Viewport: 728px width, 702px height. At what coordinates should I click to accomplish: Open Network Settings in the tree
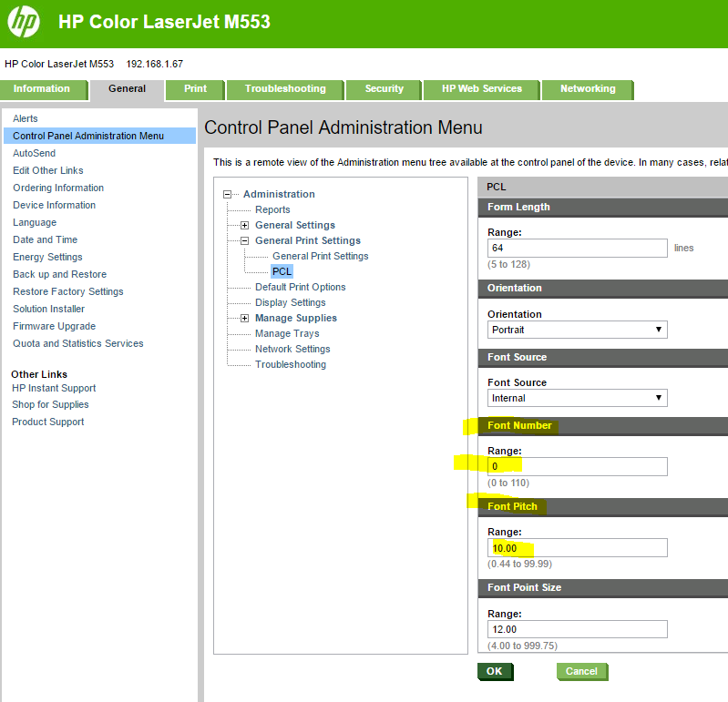tap(292, 349)
